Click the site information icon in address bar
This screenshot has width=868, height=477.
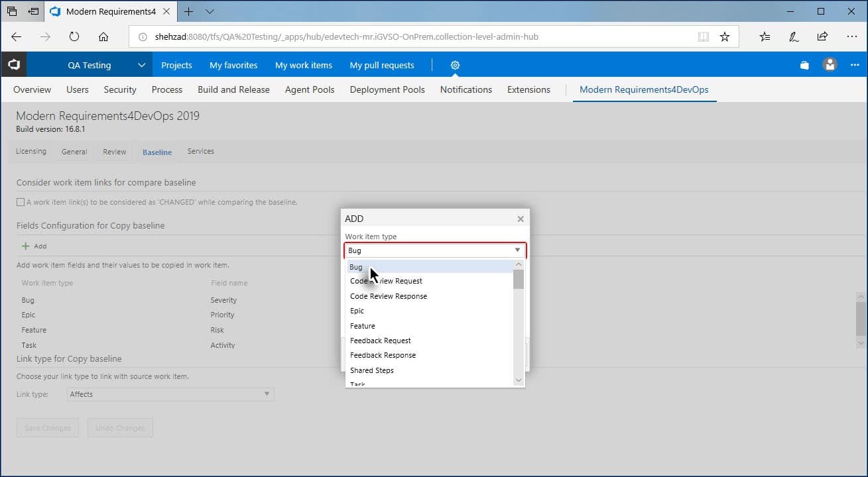pos(143,37)
